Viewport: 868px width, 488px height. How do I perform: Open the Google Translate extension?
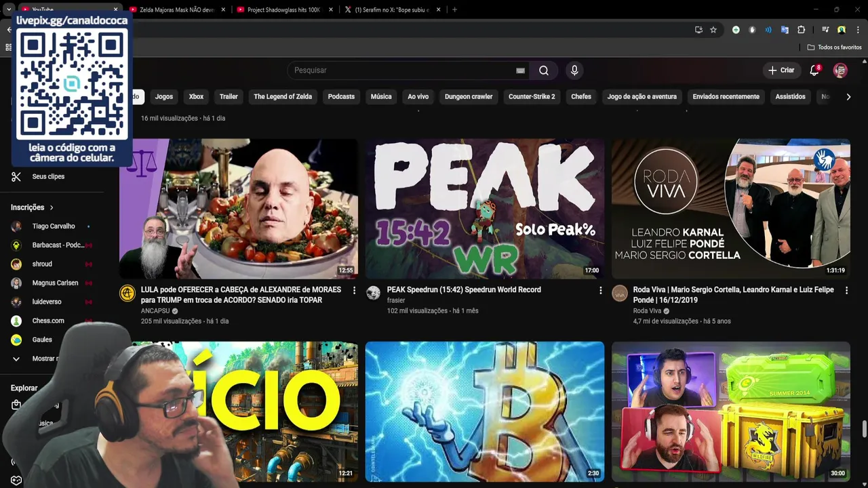(785, 30)
